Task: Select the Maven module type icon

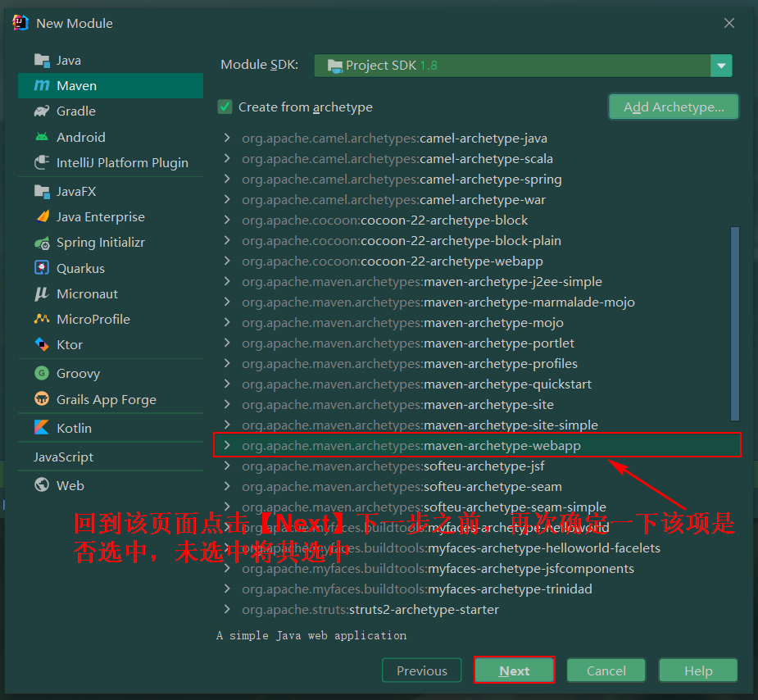Action: pos(42,85)
